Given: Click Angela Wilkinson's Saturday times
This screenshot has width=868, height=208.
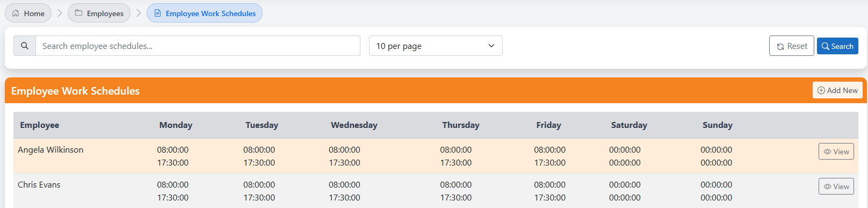Looking at the screenshot, I should [625, 156].
